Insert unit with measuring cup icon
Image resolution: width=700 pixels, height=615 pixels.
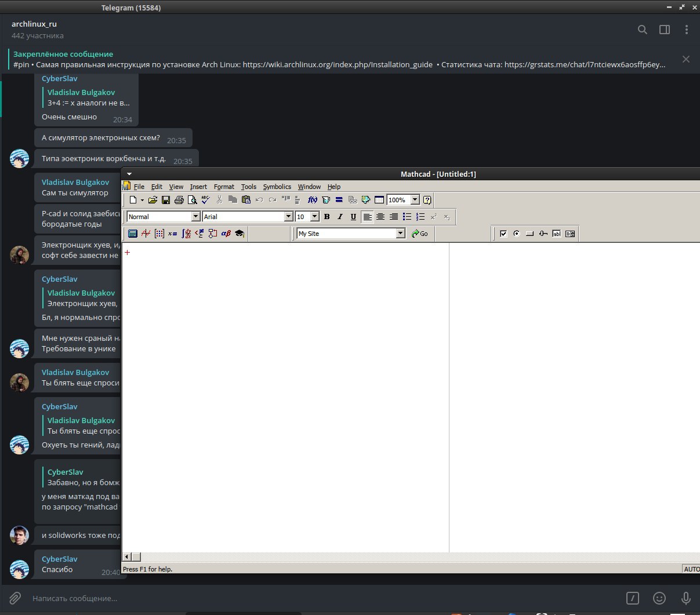tap(326, 200)
